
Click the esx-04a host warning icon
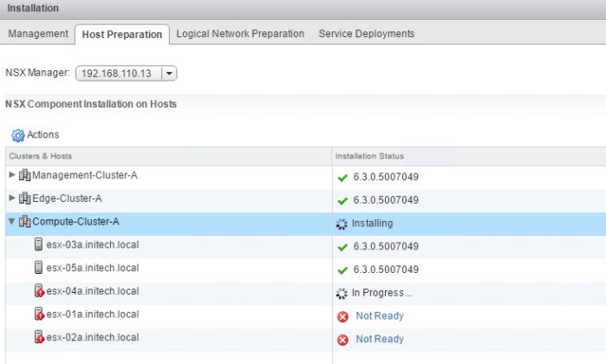(38, 292)
